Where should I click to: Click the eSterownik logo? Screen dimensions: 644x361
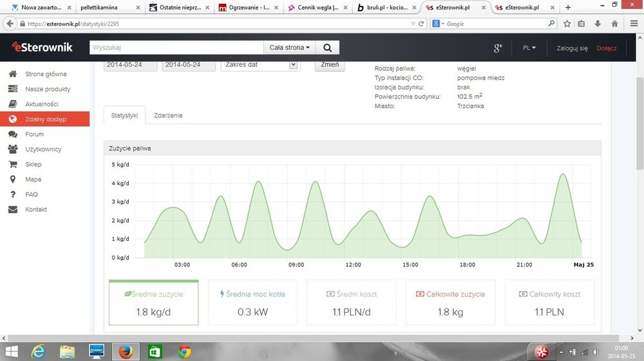tap(43, 48)
